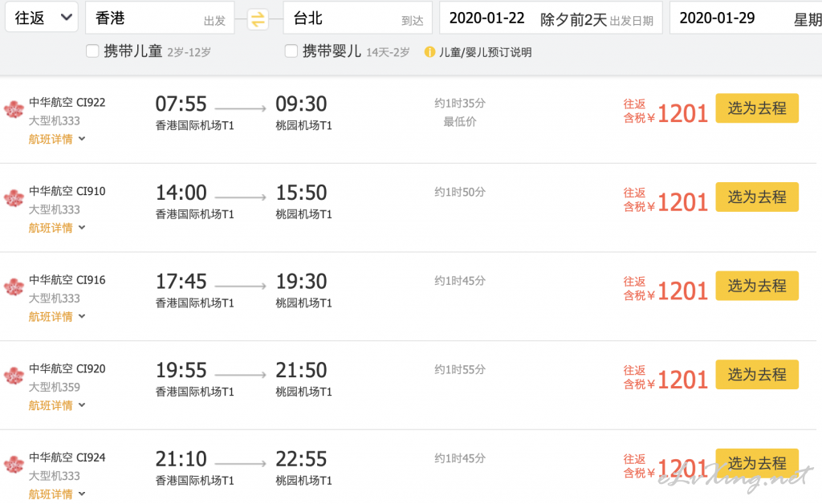The image size is (822, 504).
Task: Click China Airlines logo for flight CI910
Action: pos(14,198)
